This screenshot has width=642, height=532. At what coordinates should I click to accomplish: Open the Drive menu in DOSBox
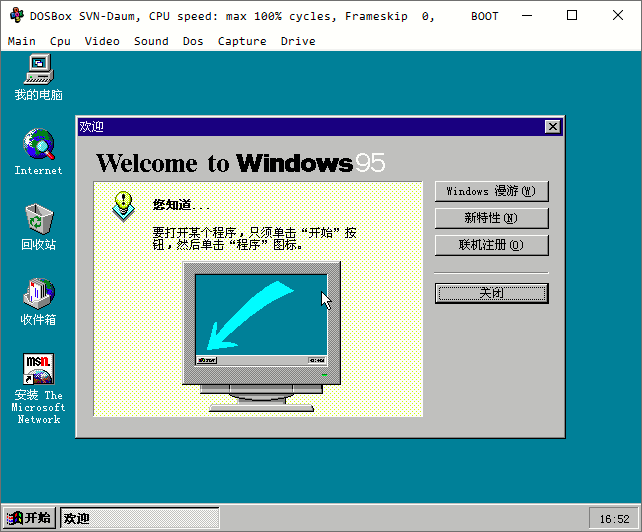click(x=298, y=41)
